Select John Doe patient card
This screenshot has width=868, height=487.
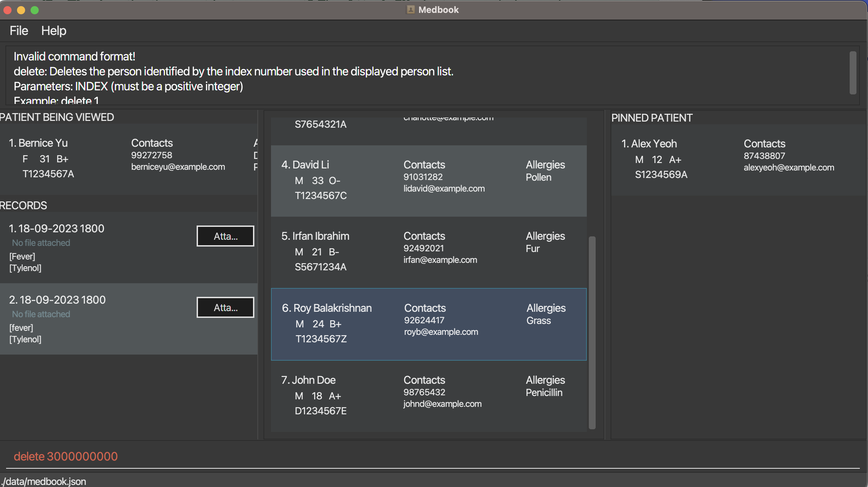coord(429,396)
